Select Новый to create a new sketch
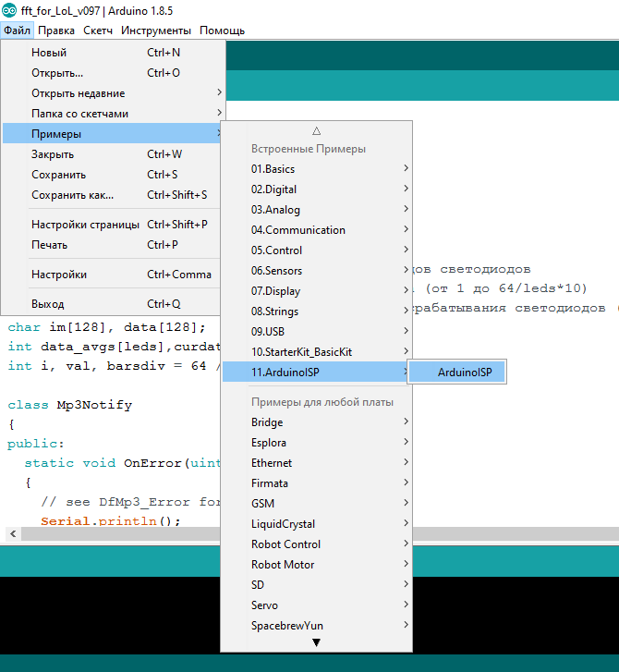 pos(49,53)
